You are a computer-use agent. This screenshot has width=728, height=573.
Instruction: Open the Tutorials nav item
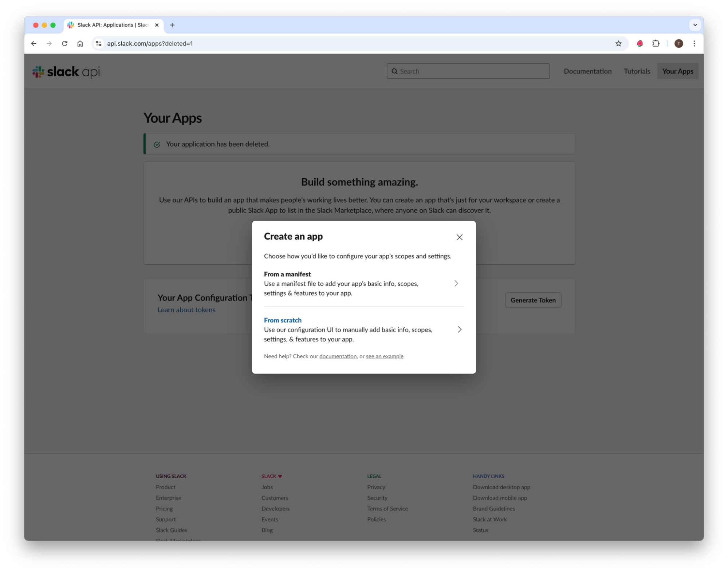point(636,71)
